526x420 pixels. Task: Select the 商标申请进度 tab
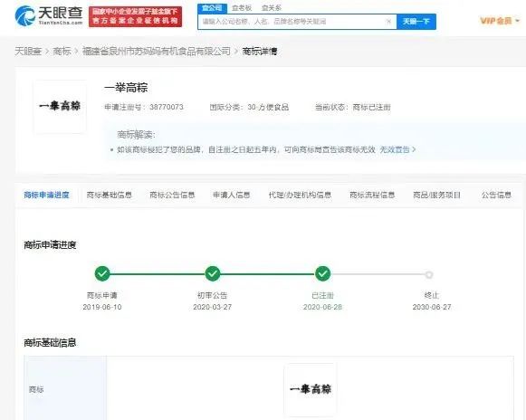pyautogui.click(x=46, y=195)
